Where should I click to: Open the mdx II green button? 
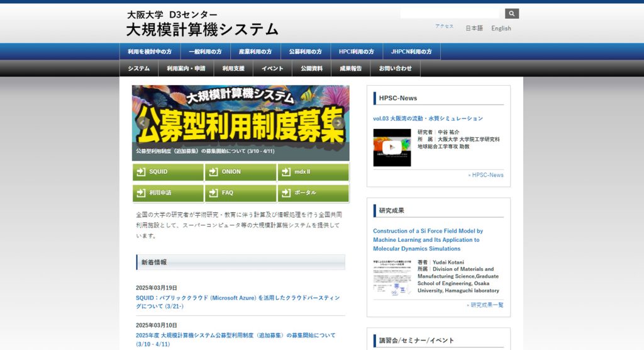coord(313,172)
